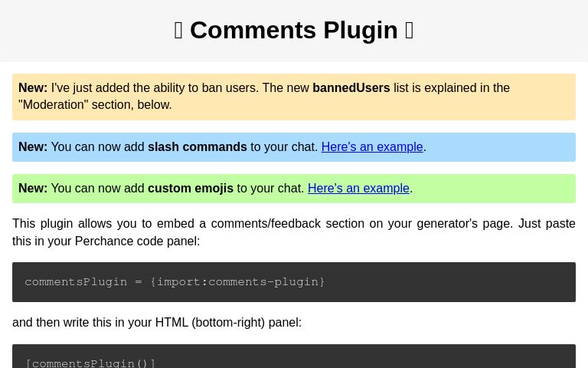Image resolution: width=588 pixels, height=368 pixels.
Task: Click the emoji icon right of the Comments Plugin title
Action: [x=410, y=30]
